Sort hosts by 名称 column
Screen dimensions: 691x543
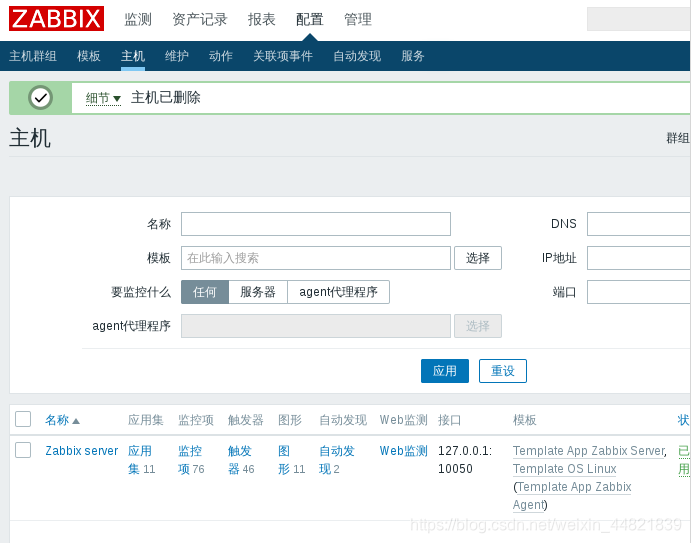[62, 420]
